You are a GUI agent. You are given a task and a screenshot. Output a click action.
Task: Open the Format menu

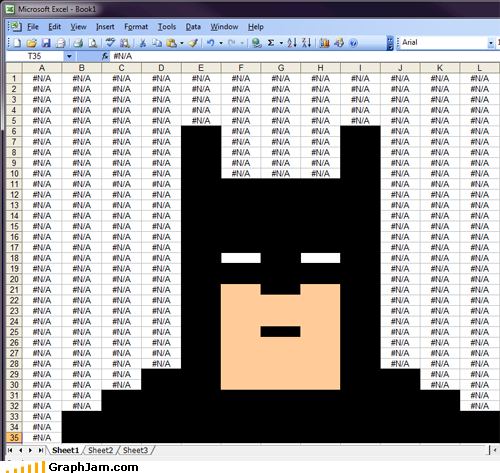(136, 27)
